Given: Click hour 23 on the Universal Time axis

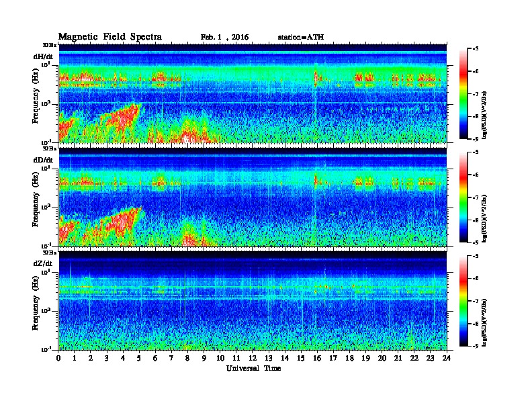Looking at the screenshot, I should point(430,358).
